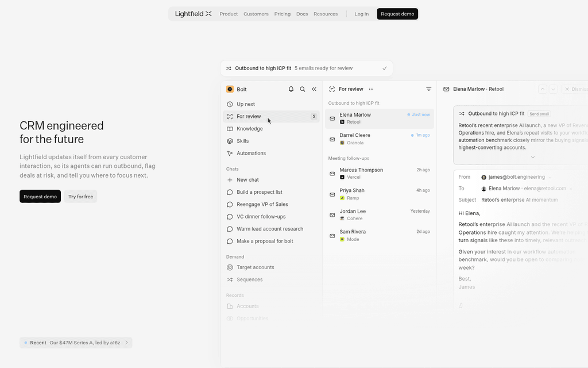Screen dimensions: 588x368
Task: Open the Recent Series A announcement
Action: click(76, 343)
